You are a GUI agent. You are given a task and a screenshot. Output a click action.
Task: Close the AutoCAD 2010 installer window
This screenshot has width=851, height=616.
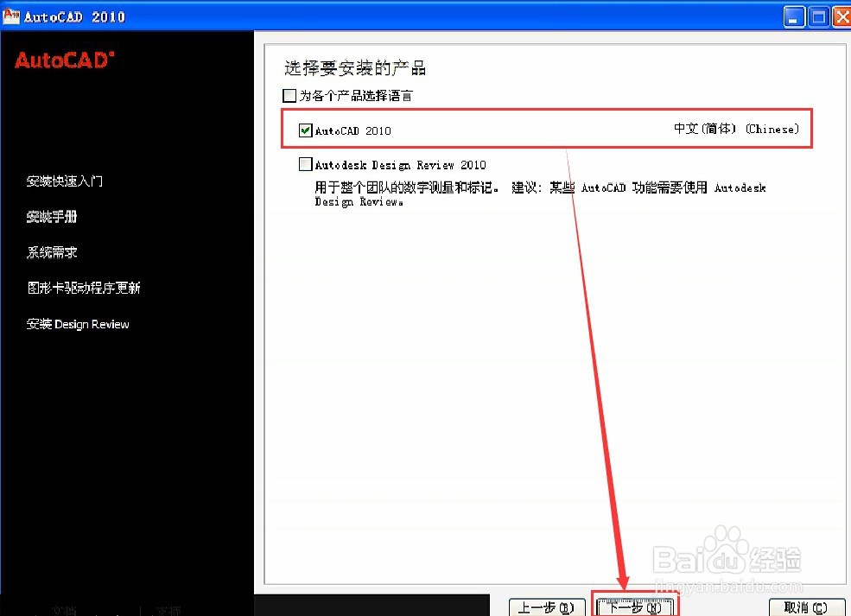[x=841, y=17]
